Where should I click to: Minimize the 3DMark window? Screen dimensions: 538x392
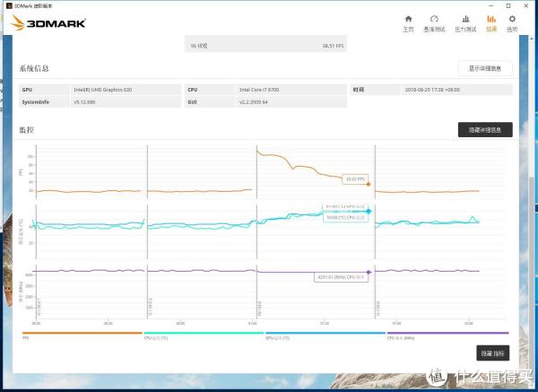coord(491,6)
